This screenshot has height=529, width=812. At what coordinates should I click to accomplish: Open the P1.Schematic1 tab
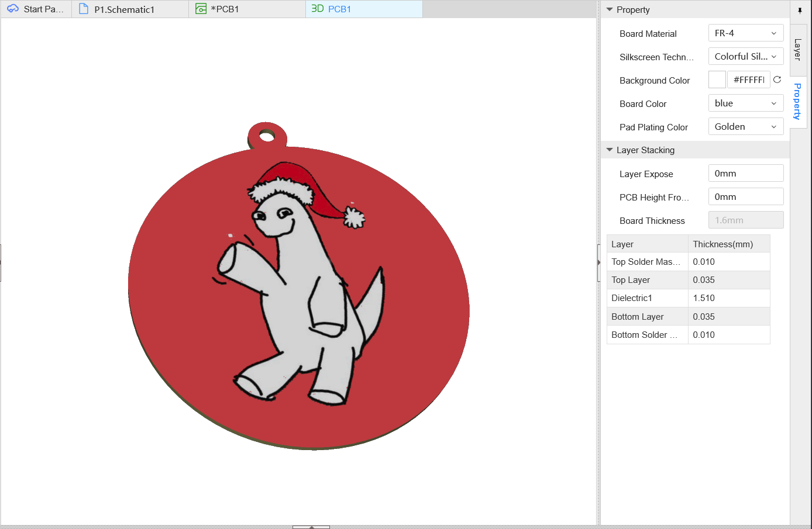click(130, 9)
